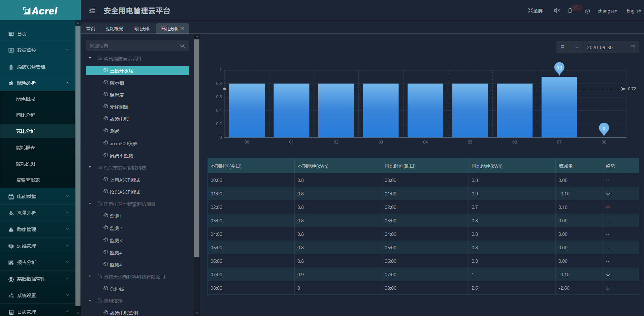This screenshot has width=644, height=316.
Task: Open the calendar icon in date picker
Action: (633, 48)
